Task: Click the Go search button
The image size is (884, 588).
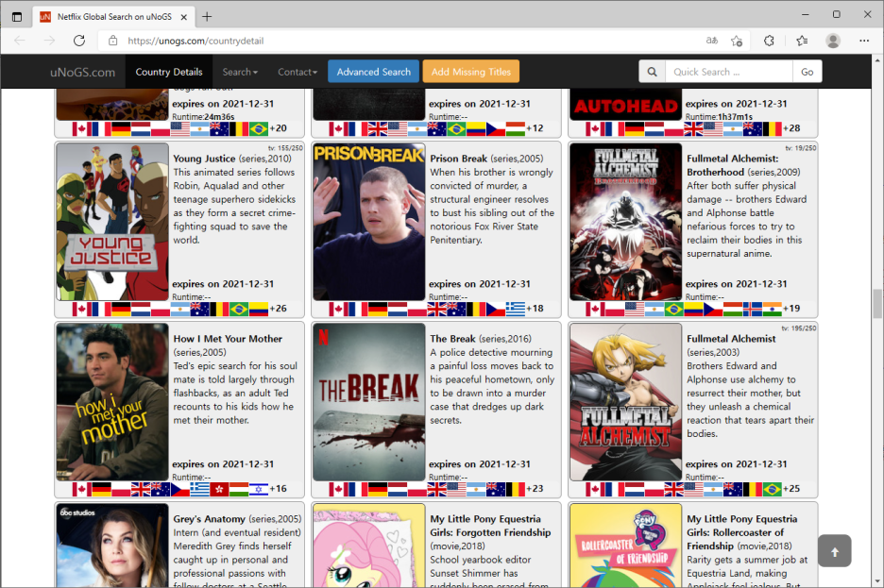Action: point(807,72)
